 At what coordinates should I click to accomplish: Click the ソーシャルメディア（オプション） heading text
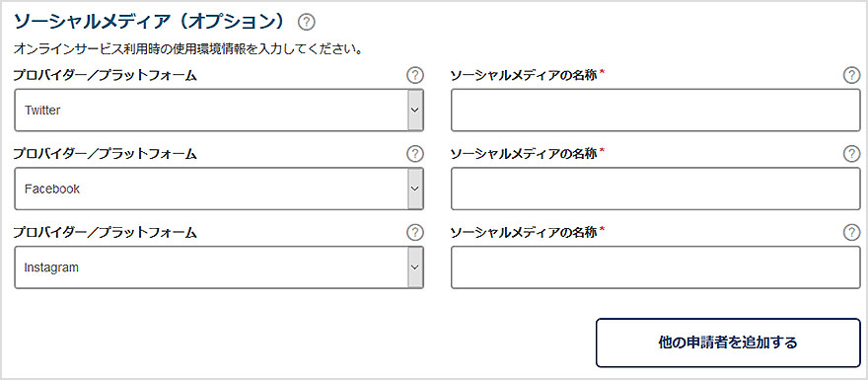click(x=152, y=22)
